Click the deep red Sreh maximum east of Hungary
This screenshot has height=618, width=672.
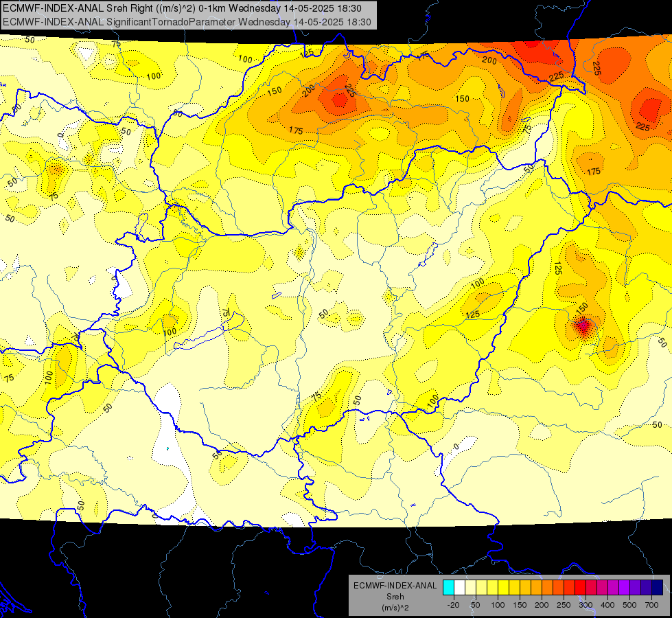tap(583, 328)
